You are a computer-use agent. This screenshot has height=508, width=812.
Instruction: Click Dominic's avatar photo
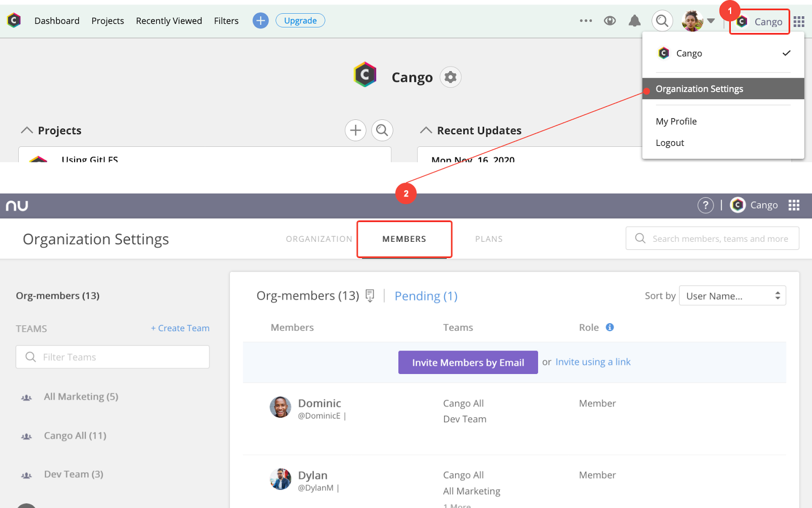[280, 407]
